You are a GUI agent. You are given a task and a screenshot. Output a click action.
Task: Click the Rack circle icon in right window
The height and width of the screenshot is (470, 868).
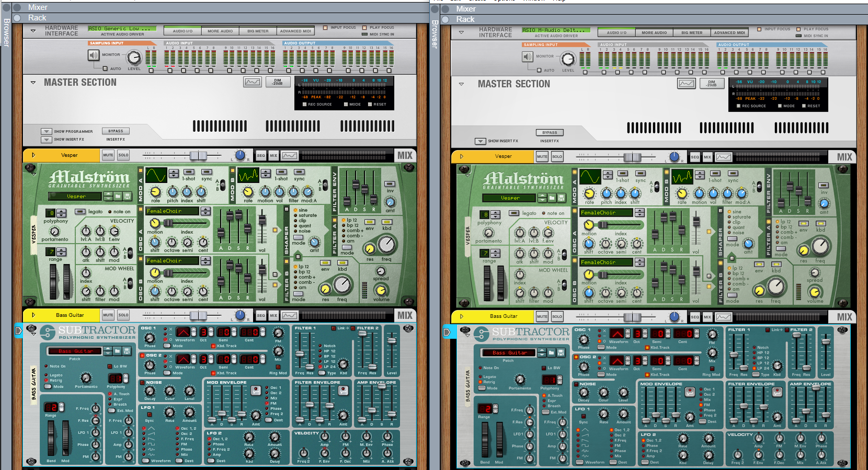[x=445, y=19]
